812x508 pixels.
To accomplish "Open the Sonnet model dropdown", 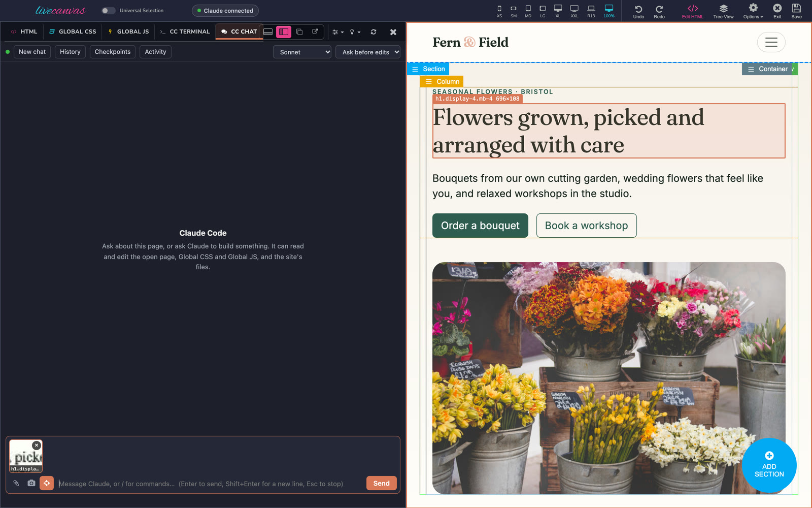I will [302, 52].
